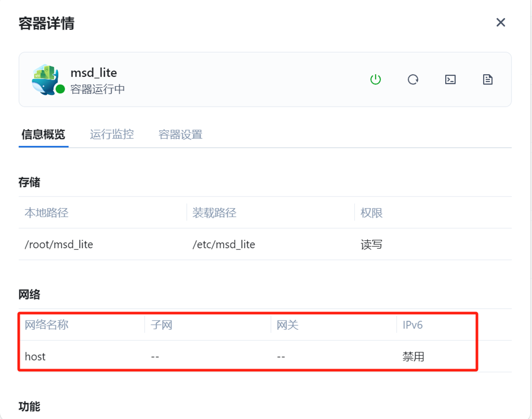Screen dimensions: 532x419
Task: Click the 本地路径 column header
Action: pos(46,213)
